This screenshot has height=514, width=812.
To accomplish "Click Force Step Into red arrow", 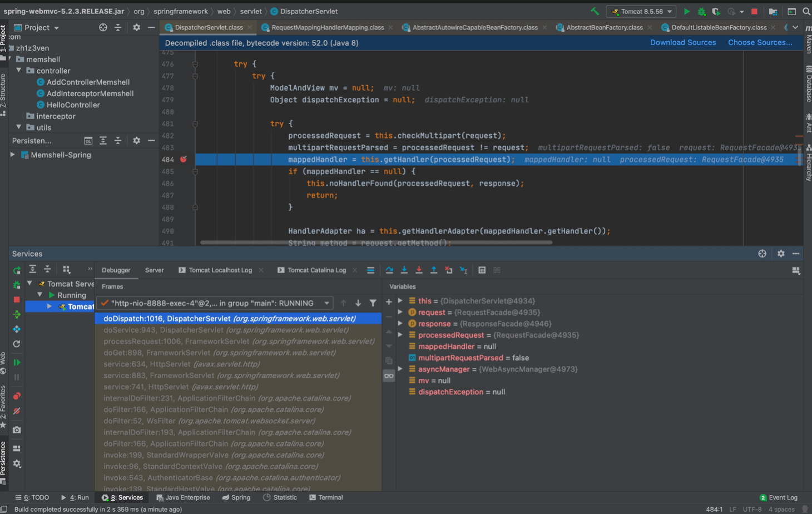I will click(x=419, y=270).
